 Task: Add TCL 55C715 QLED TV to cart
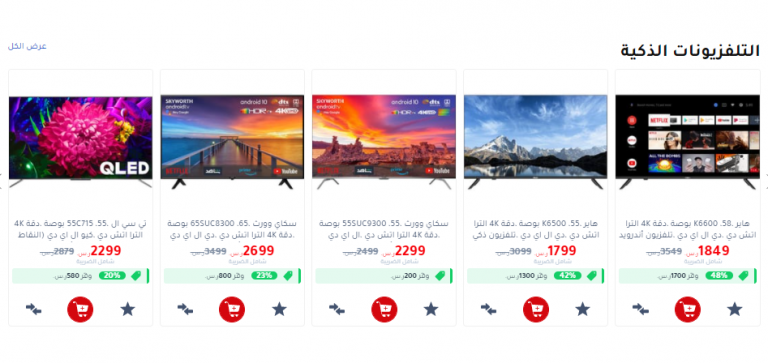[x=80, y=310]
